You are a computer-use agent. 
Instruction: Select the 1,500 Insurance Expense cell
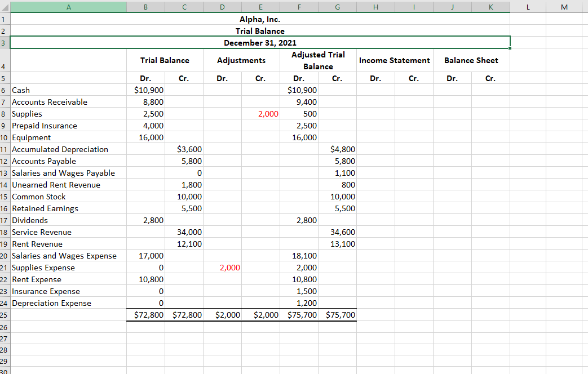coord(299,291)
